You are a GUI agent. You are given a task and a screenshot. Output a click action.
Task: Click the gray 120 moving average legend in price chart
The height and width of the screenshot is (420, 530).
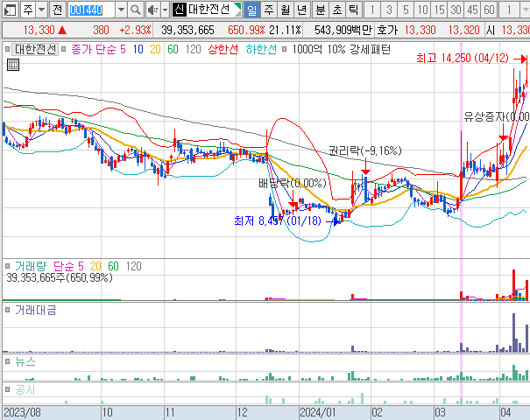[x=193, y=49]
